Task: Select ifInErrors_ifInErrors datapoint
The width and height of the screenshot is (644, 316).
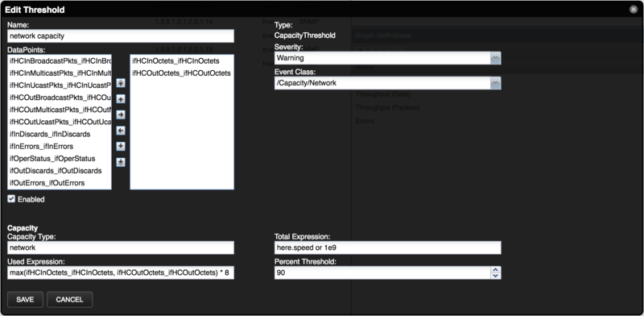Action: [x=60, y=147]
